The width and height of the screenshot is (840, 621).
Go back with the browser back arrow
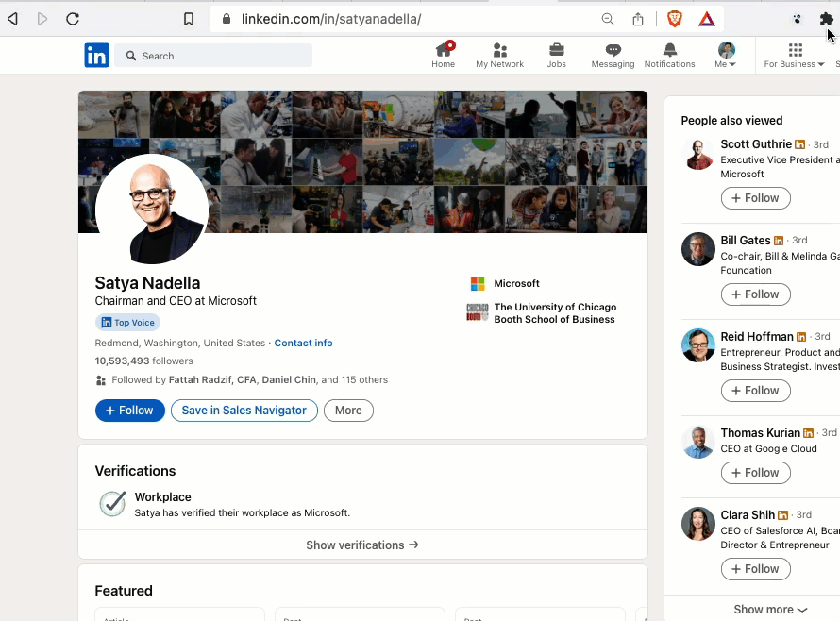point(13,19)
